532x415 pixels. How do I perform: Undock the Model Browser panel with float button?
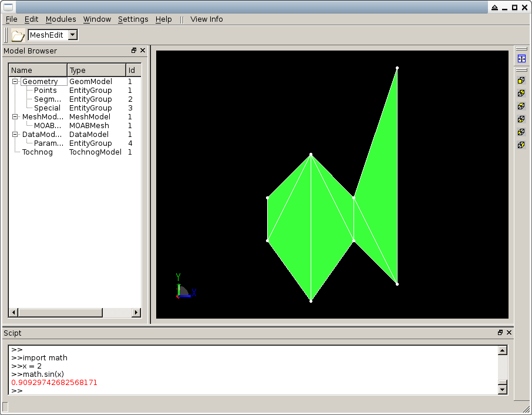[134, 51]
